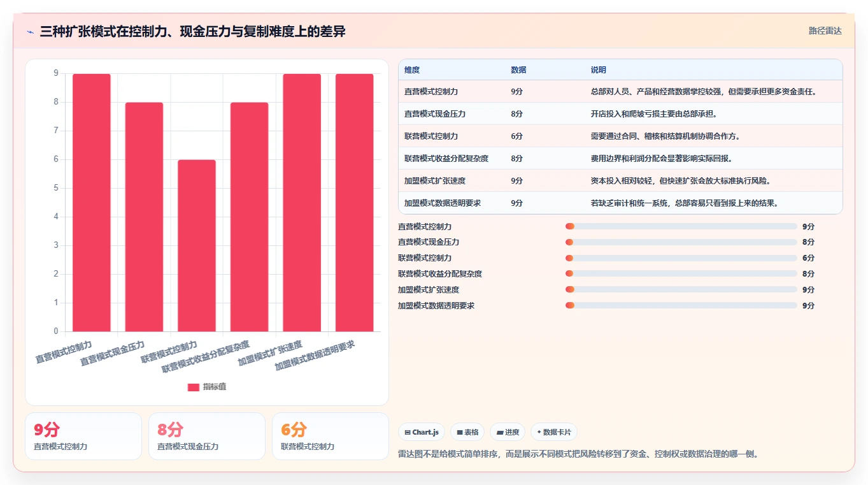Open the 8分 直营模式现金压力 data card

point(207,436)
